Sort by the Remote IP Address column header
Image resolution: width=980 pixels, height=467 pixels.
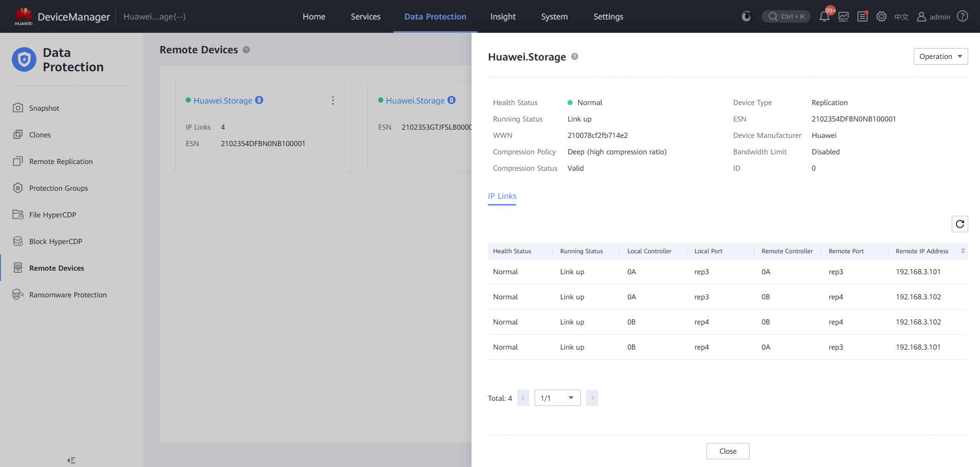pyautogui.click(x=922, y=251)
